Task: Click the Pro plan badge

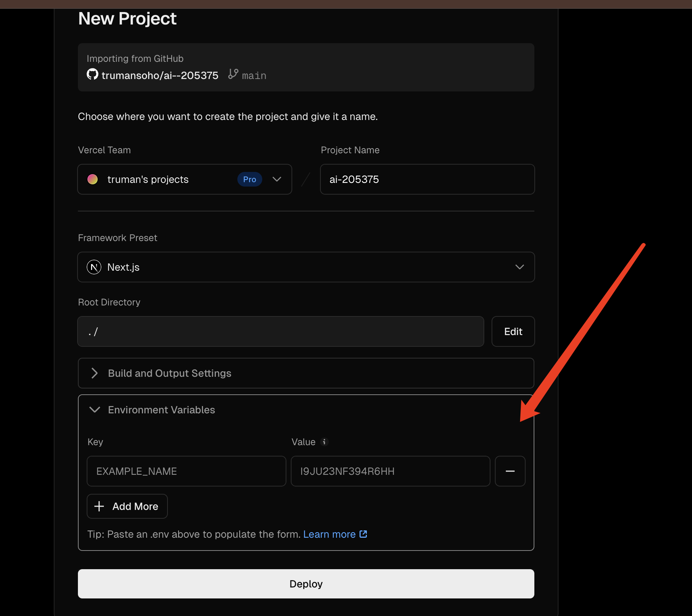Action: [x=250, y=179]
